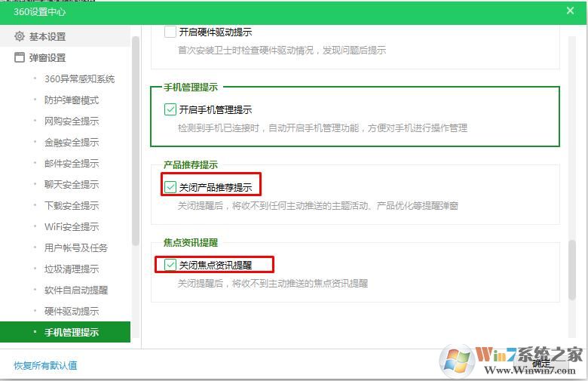Viewport: 588px width, 381px height.
Task: Click the sidebar vertical scrollbar
Action: [136, 141]
